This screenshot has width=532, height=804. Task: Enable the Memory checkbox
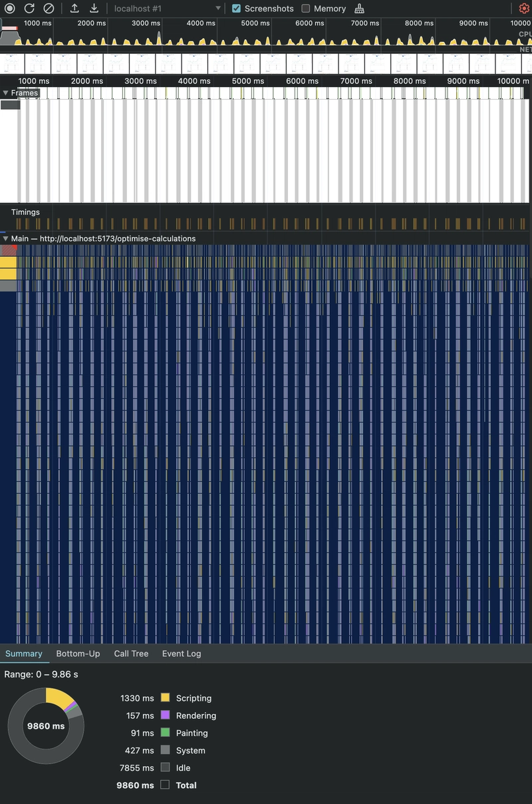307,9
